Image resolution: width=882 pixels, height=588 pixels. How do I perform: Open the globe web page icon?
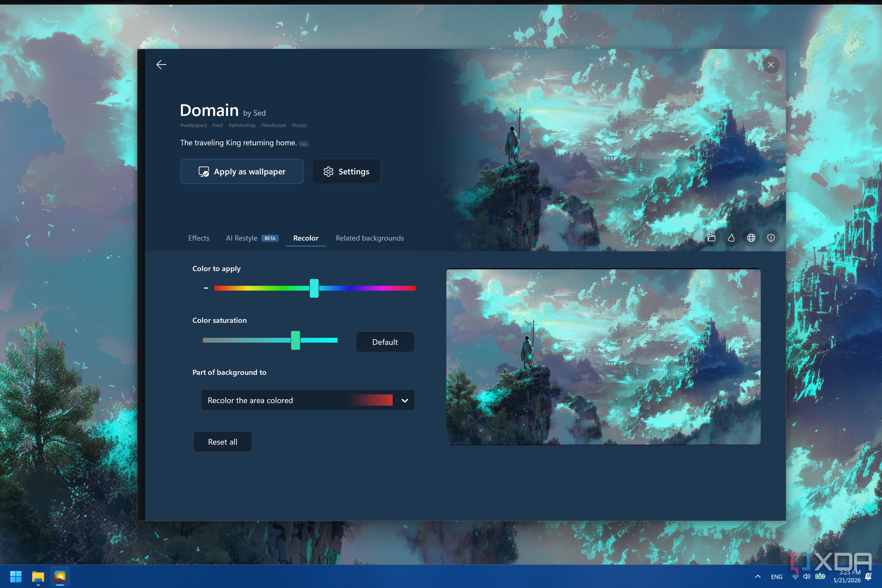click(751, 238)
